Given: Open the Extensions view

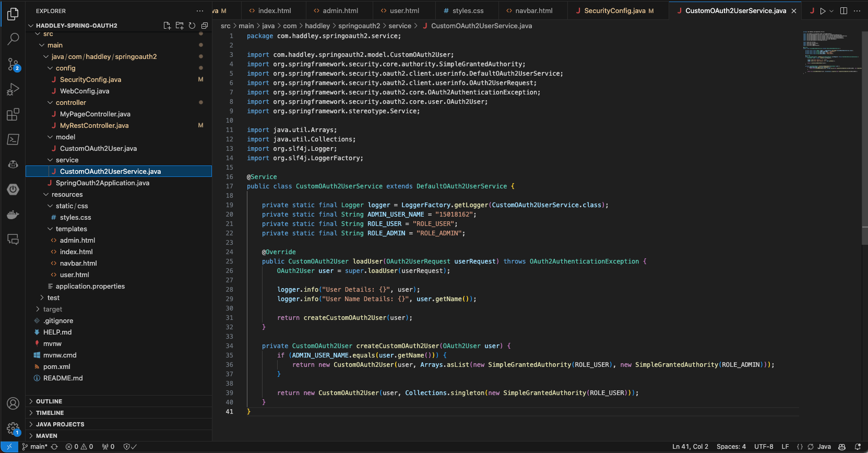Looking at the screenshot, I should [x=13, y=114].
